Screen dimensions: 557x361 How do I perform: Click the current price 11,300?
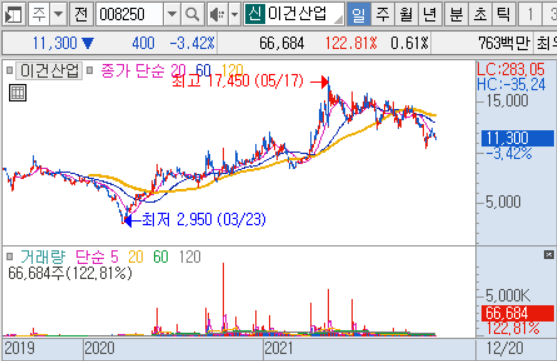pyautogui.click(x=54, y=43)
